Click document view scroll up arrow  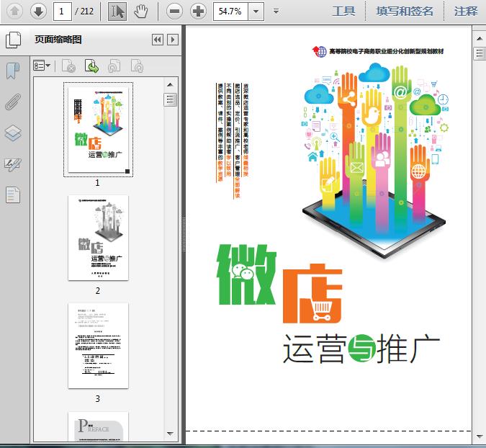pos(480,39)
